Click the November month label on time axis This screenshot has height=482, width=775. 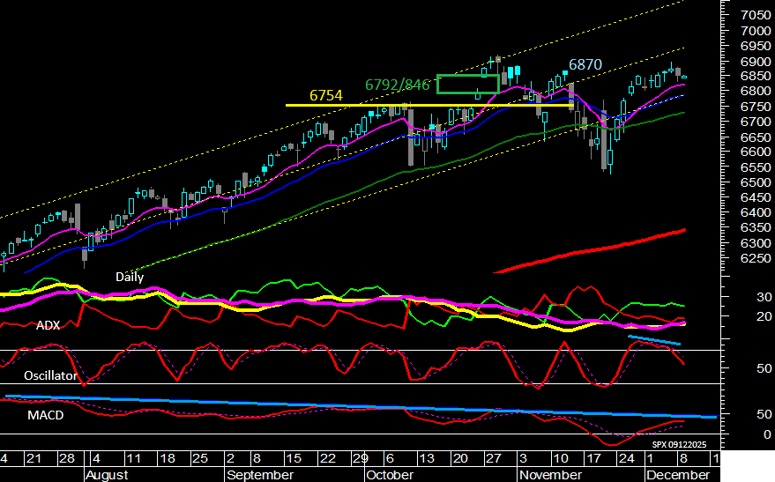point(548,474)
